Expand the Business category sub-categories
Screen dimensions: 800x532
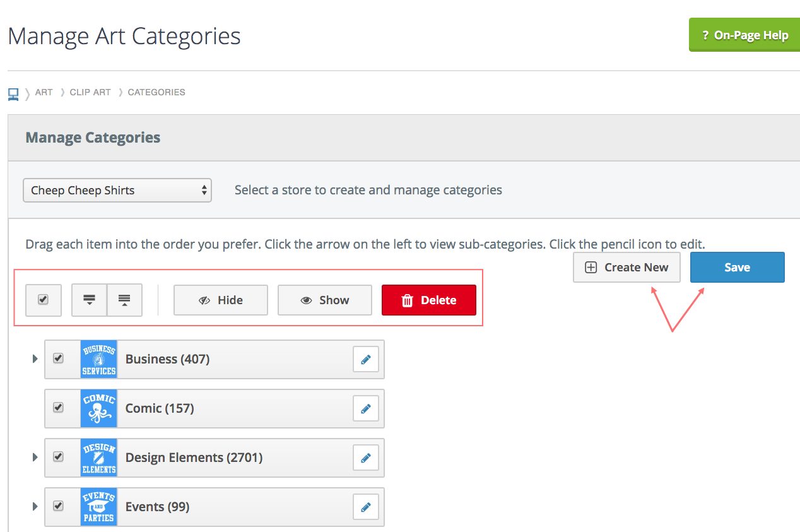pyautogui.click(x=35, y=358)
